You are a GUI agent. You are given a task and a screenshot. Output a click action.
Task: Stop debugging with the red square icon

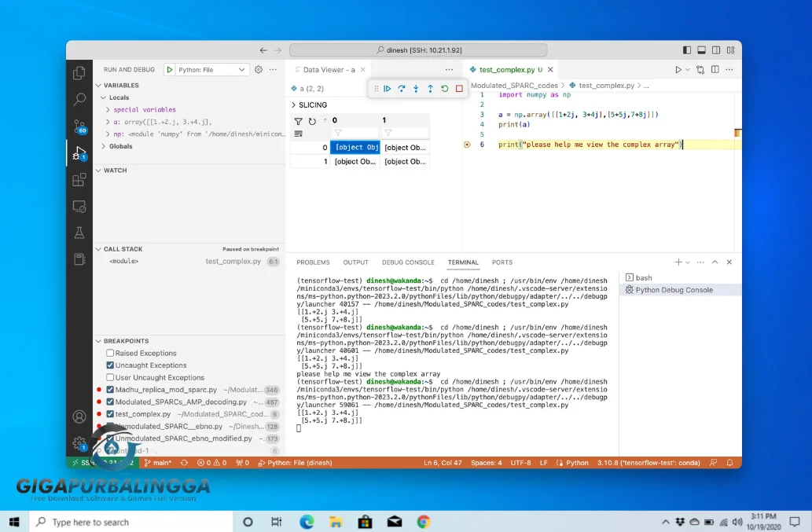tap(459, 88)
